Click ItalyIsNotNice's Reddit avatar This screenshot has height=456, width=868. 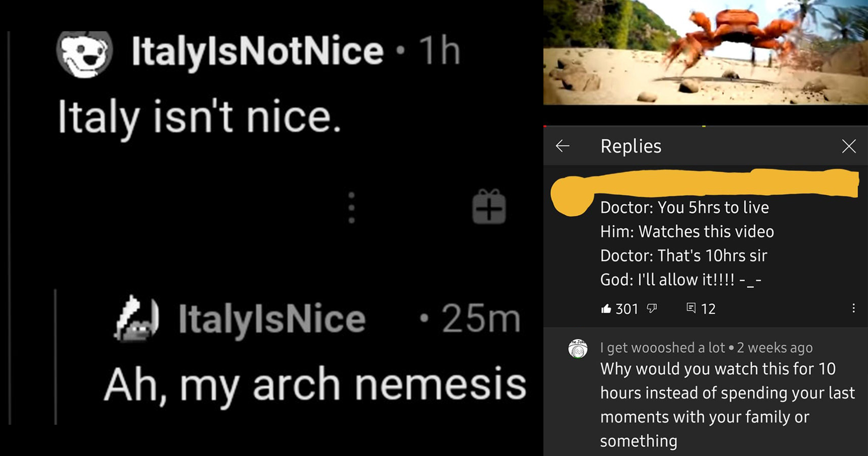pyautogui.click(x=84, y=53)
